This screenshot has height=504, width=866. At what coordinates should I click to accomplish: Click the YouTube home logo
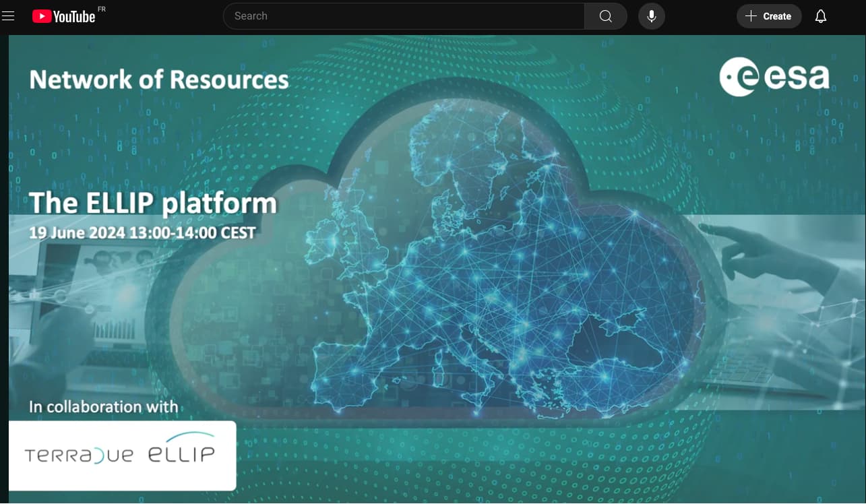point(64,17)
